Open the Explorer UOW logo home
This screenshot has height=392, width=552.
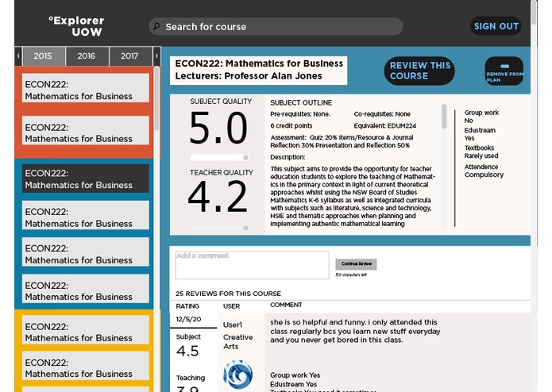click(x=76, y=26)
